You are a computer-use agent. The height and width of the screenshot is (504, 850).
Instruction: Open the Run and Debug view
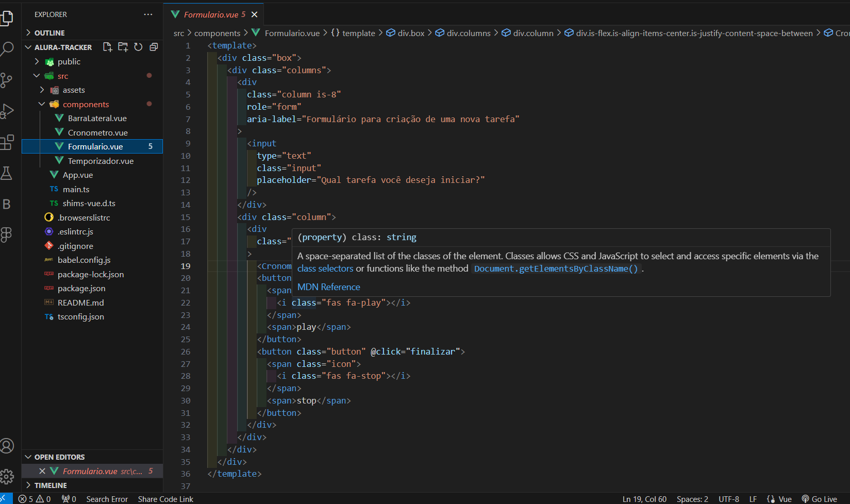pyautogui.click(x=7, y=111)
